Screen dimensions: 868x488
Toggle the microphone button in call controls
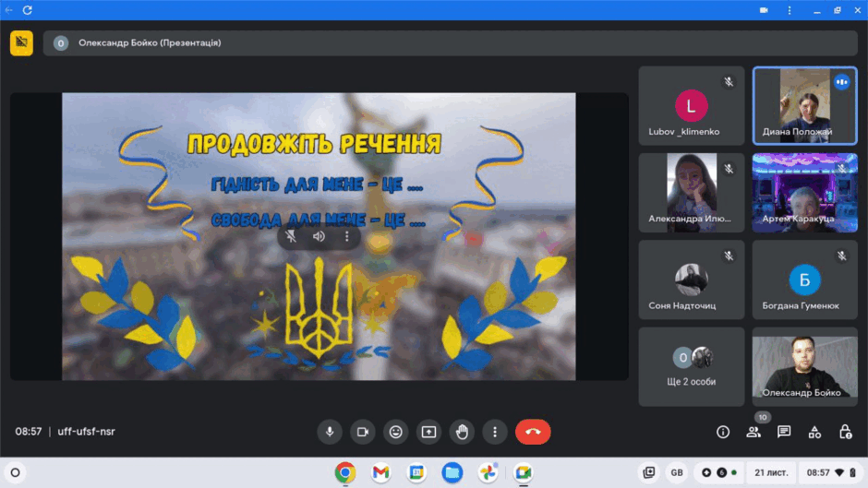(x=330, y=432)
